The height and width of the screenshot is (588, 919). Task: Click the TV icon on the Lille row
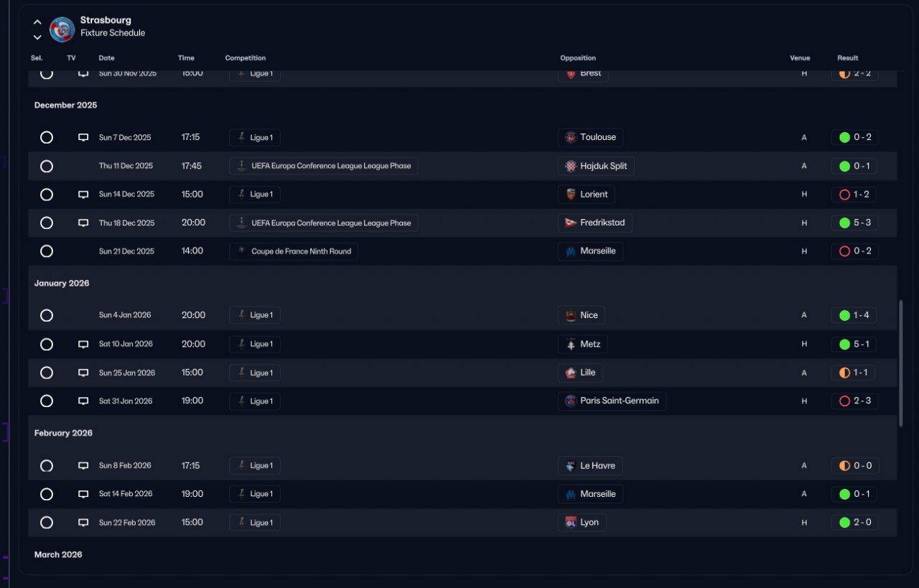click(83, 373)
